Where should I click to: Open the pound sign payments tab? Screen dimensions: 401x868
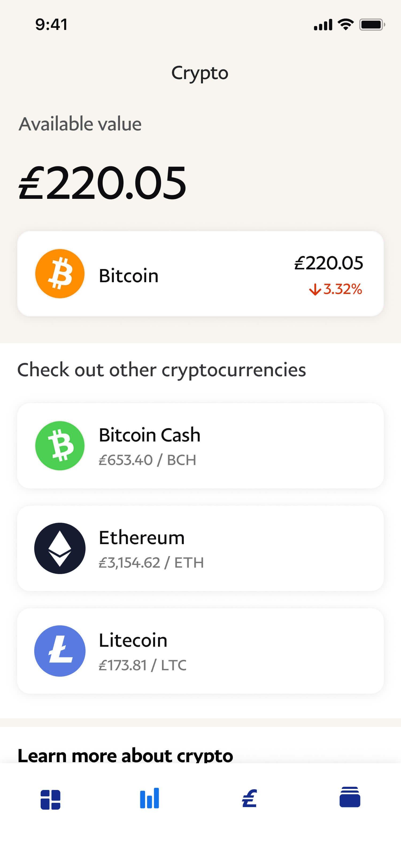249,799
